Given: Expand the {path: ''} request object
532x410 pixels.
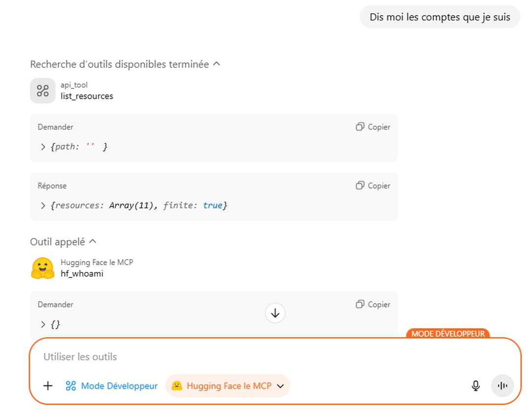Looking at the screenshot, I should point(43,147).
